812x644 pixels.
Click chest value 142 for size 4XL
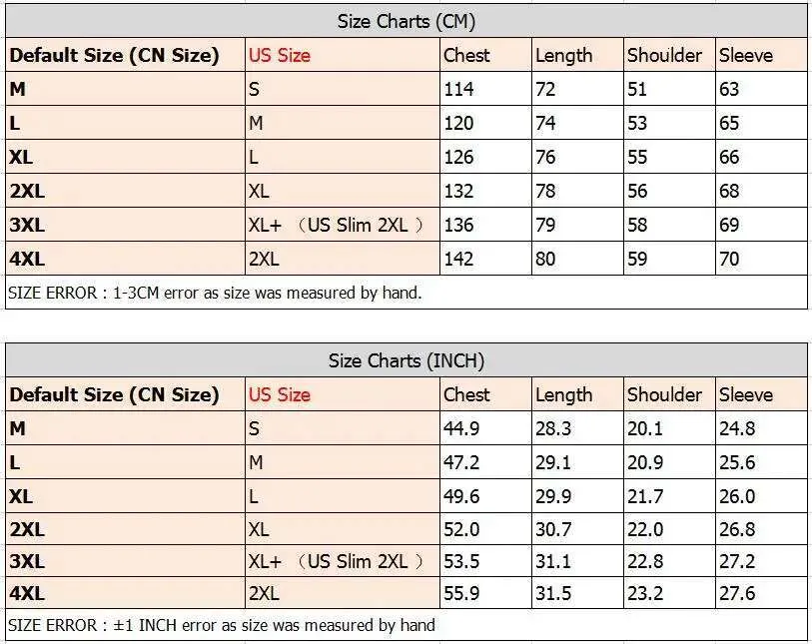(458, 259)
